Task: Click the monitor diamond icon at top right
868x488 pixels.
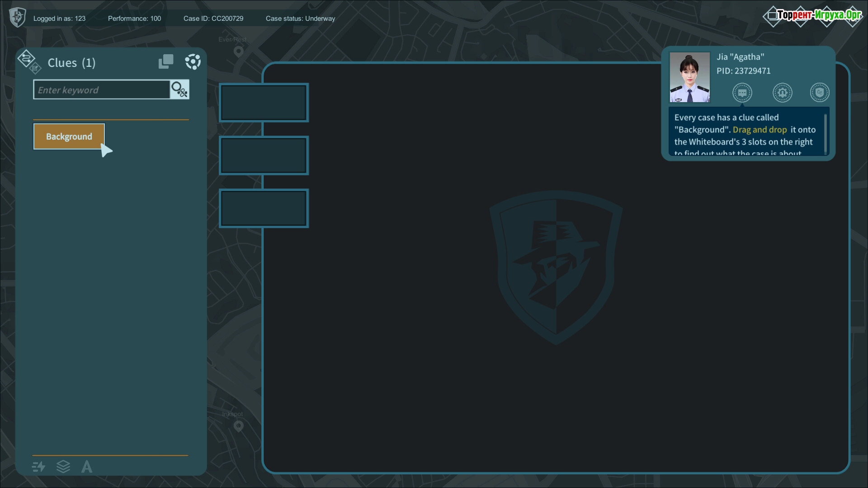Action: (x=773, y=16)
